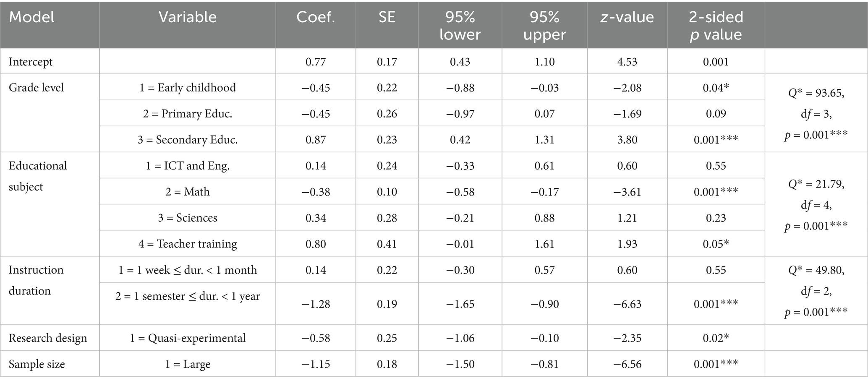
Task: Select the "Instruction duration" row label
Action: tap(36, 280)
